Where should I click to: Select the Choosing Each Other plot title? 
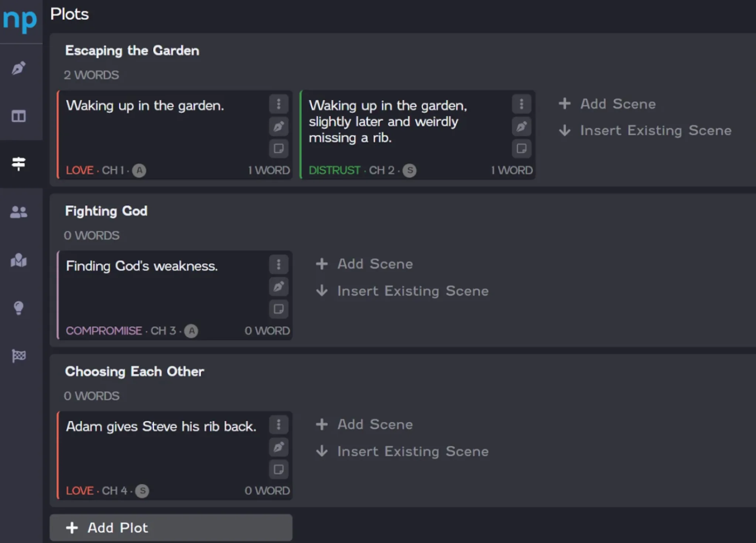[x=134, y=371]
